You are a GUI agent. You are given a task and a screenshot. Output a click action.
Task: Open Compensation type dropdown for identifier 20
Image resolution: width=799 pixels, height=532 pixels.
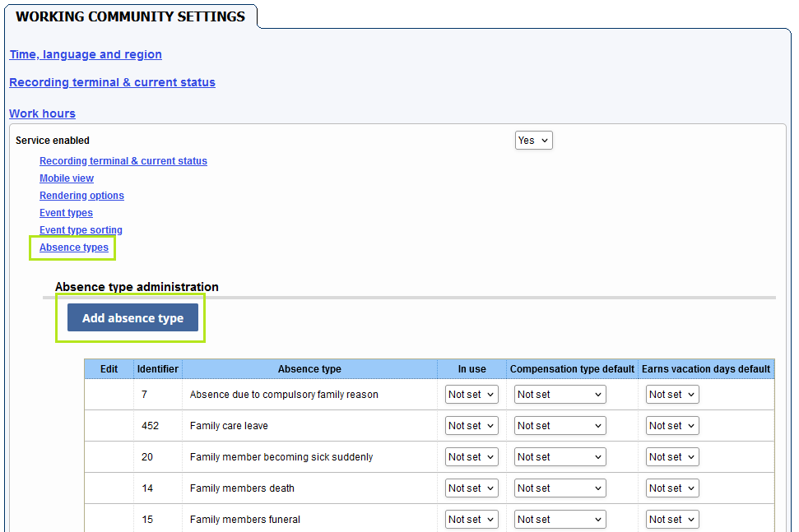point(560,457)
